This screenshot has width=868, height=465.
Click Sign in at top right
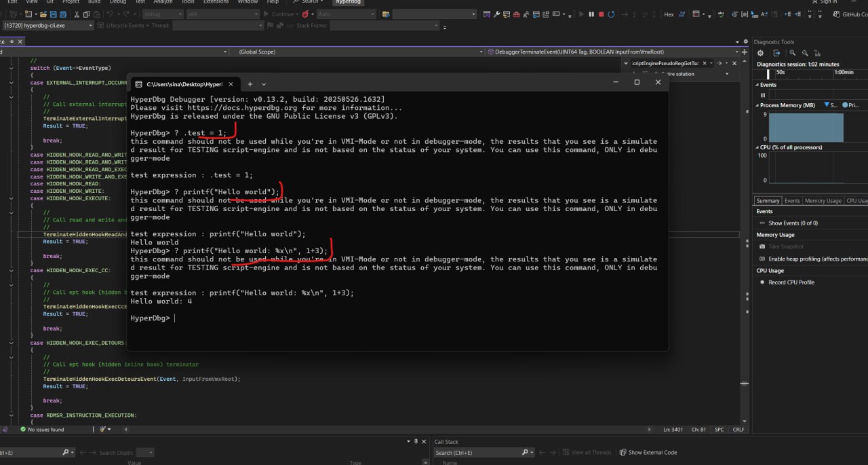point(824,2)
